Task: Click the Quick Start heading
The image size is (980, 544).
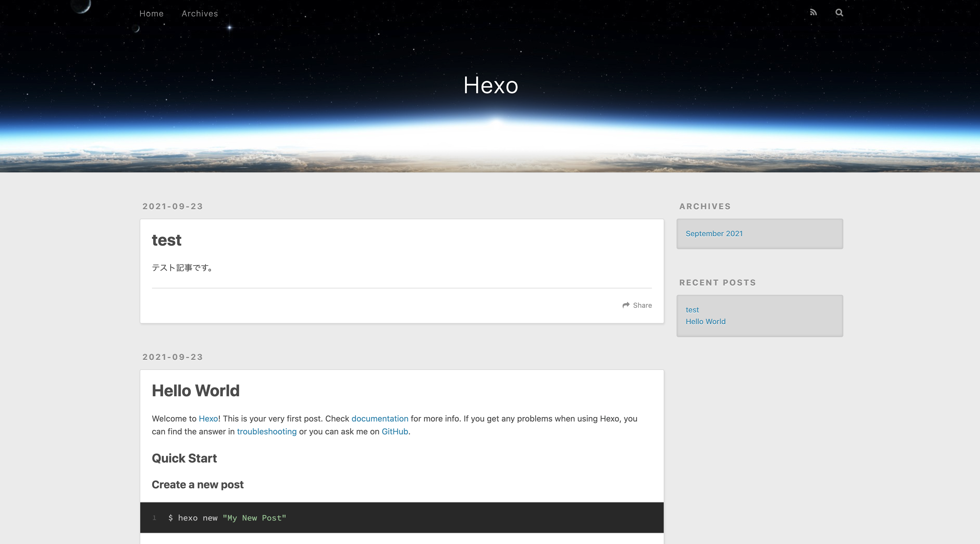Action: tap(184, 458)
